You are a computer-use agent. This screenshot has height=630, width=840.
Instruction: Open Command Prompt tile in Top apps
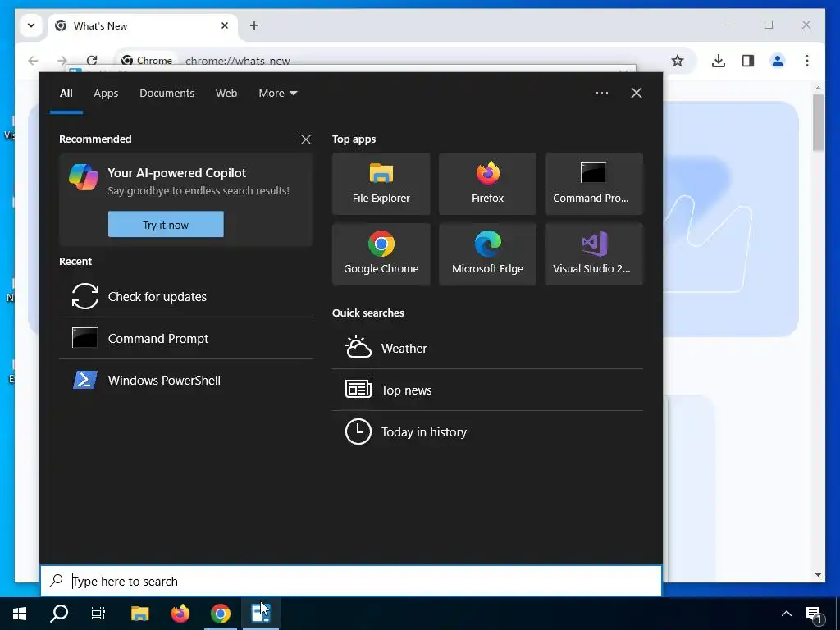594,184
